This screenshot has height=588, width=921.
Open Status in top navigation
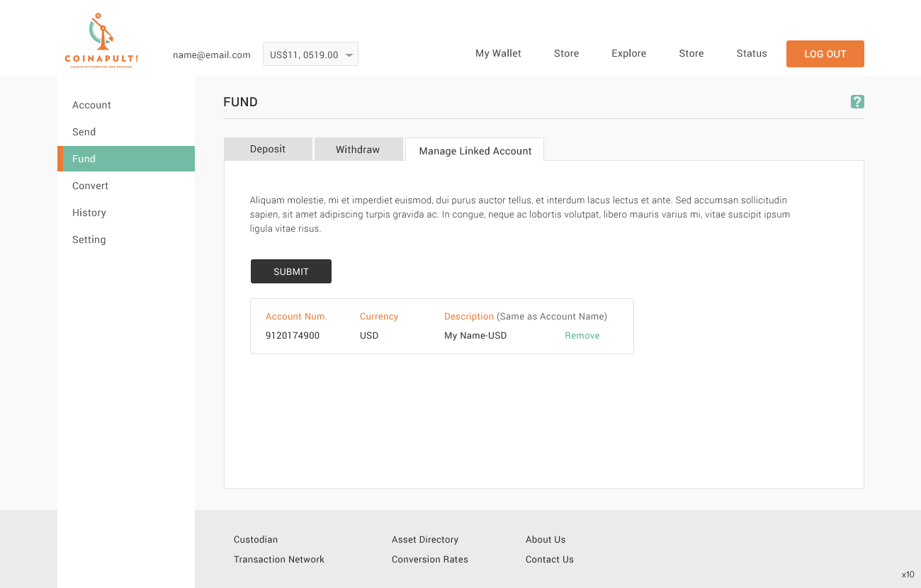point(752,53)
